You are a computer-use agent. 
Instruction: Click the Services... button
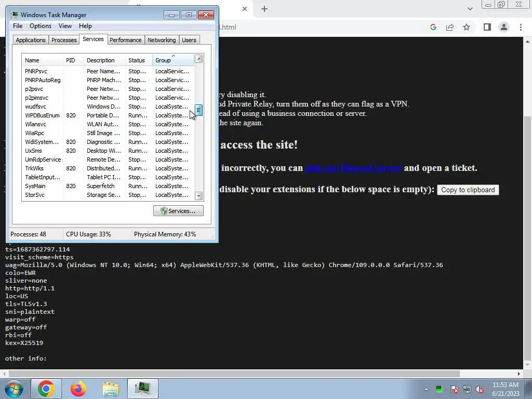(x=178, y=211)
